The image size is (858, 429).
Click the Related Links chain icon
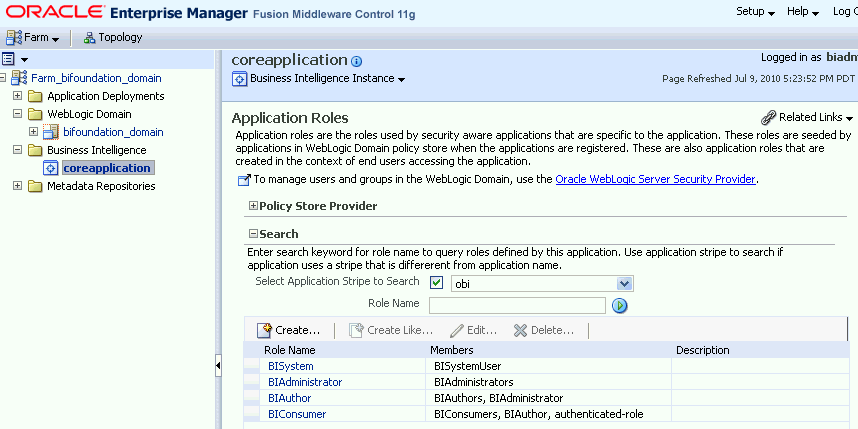click(x=769, y=117)
